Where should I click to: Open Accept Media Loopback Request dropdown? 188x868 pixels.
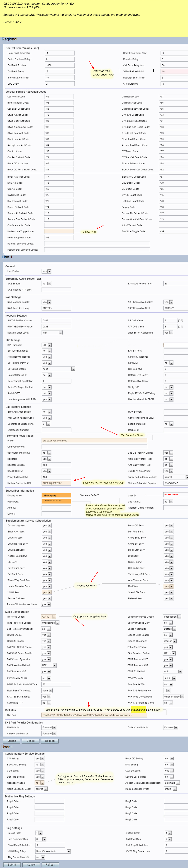[x=172, y=783]
